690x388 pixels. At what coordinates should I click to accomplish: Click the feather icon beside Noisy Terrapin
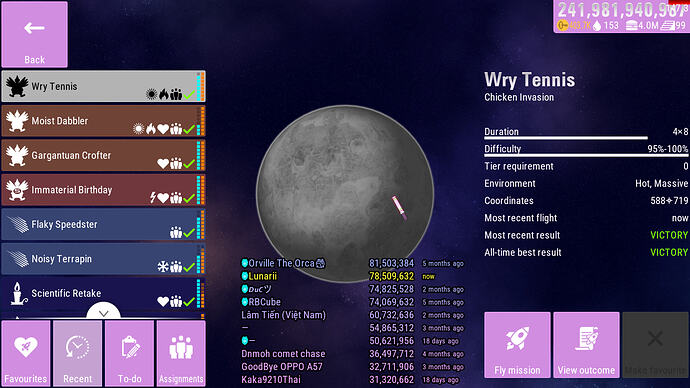coord(18,259)
